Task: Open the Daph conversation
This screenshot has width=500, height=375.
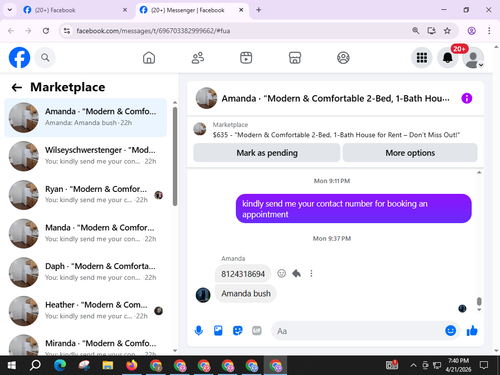Action: 86,272
